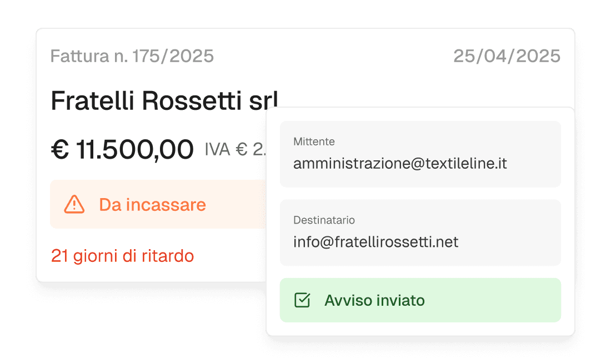Click the euro symbol before 11.500,00
611x364 pixels.
[60, 150]
